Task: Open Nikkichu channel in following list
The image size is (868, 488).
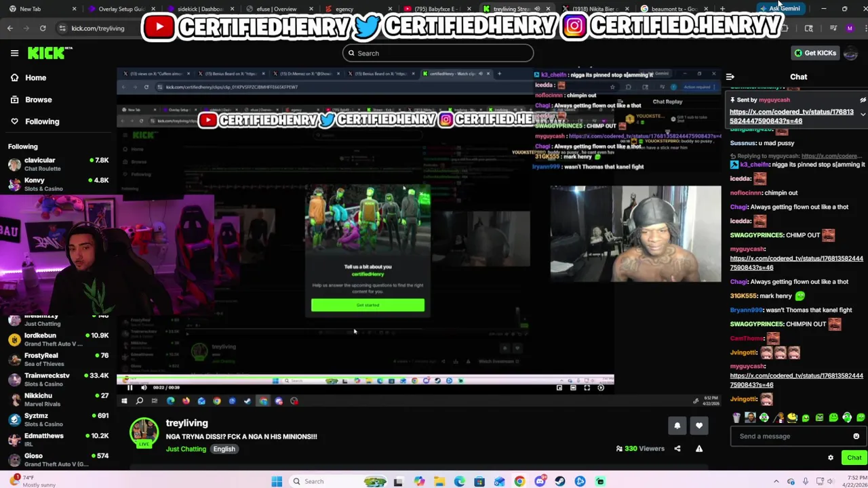Action: (58, 399)
